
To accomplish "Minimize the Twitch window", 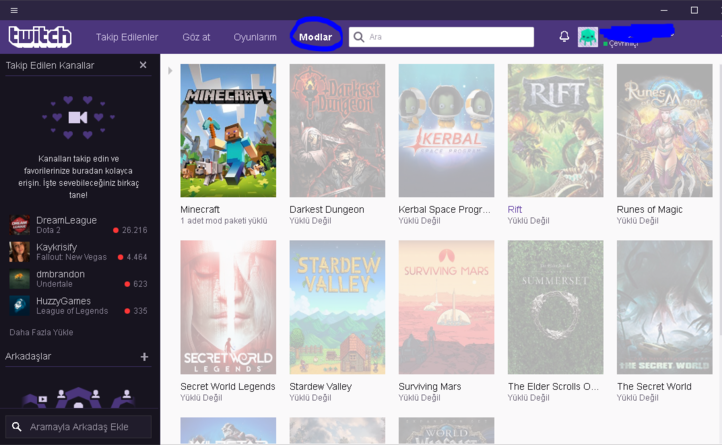I will pyautogui.click(x=664, y=10).
